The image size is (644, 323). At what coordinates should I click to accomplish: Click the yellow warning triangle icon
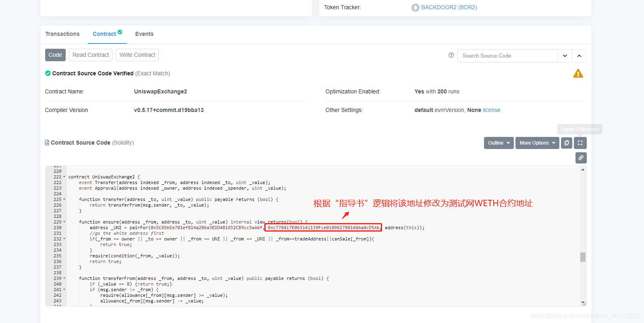(578, 73)
